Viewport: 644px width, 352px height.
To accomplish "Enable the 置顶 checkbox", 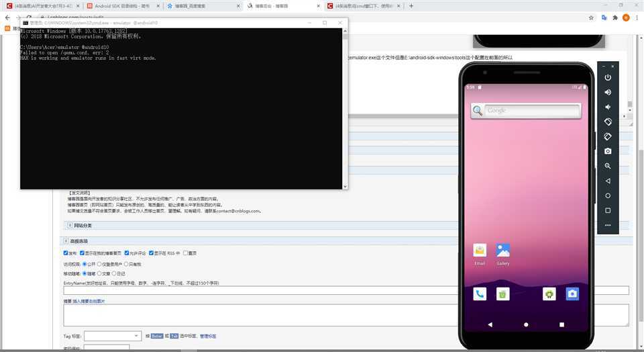I will (x=186, y=253).
